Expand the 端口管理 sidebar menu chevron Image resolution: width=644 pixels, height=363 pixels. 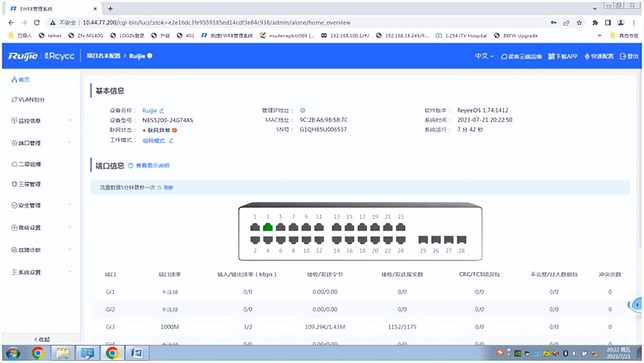point(69,143)
